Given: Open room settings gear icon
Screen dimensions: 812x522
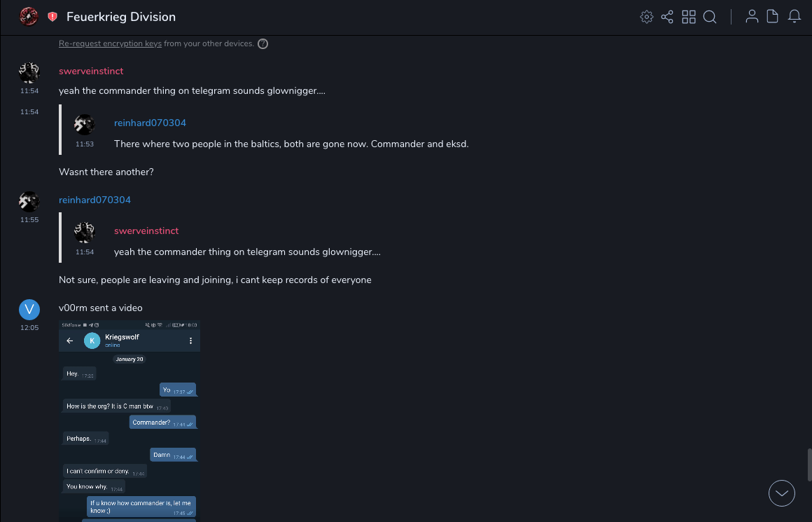Looking at the screenshot, I should [x=646, y=17].
